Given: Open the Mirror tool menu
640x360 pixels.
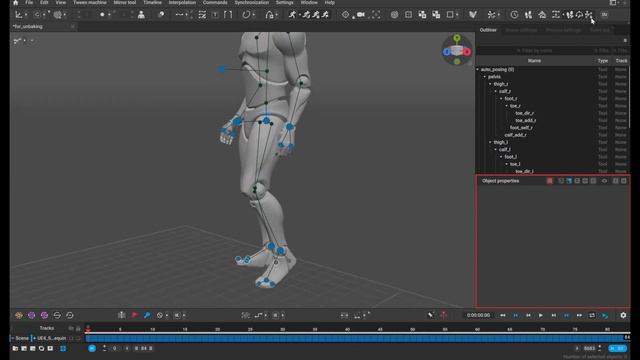Looking at the screenshot, I should point(125,2).
